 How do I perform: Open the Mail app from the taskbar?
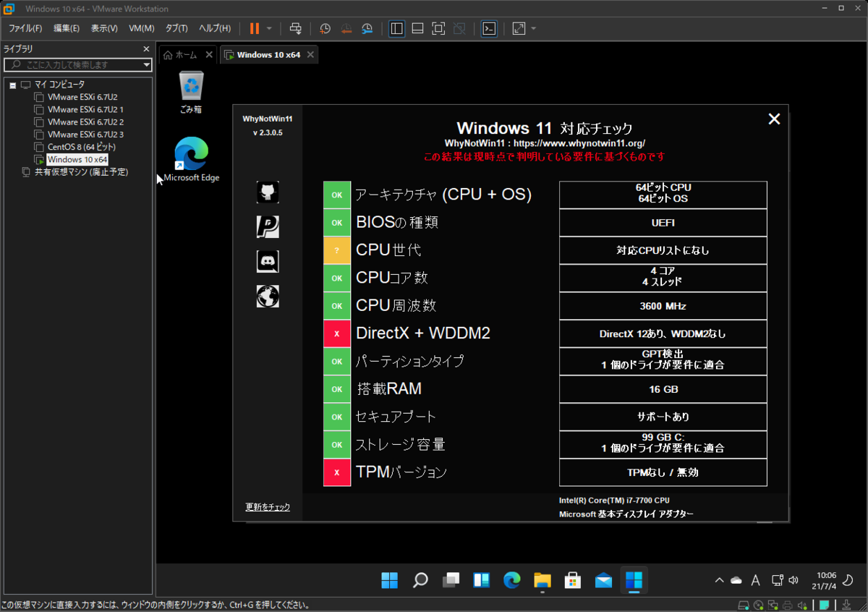point(603,579)
